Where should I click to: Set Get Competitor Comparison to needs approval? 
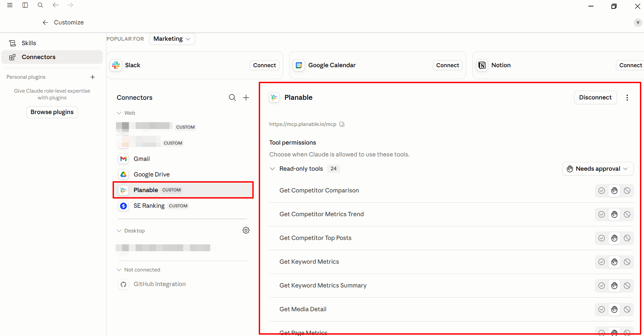[x=614, y=191]
